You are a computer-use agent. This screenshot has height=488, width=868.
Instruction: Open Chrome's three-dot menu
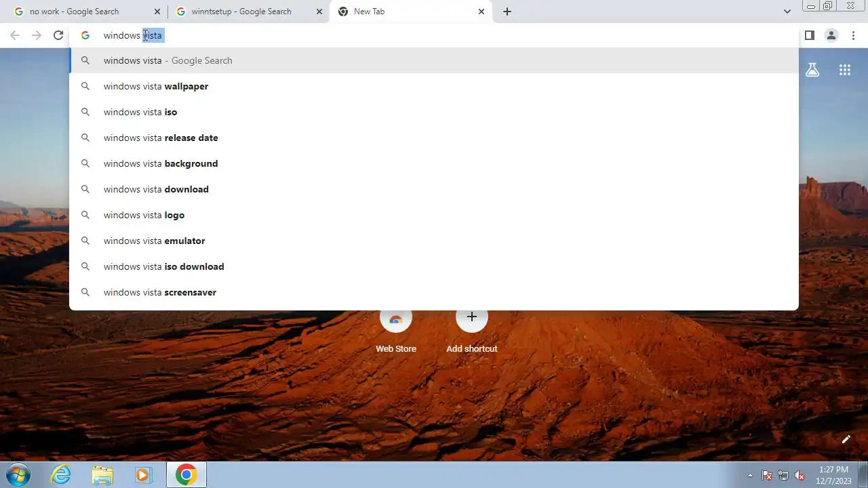tap(853, 35)
